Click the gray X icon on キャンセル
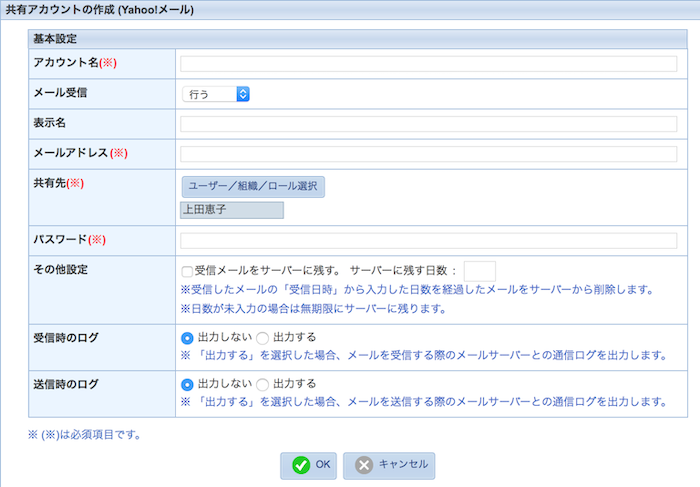The image size is (700, 487). click(364, 465)
